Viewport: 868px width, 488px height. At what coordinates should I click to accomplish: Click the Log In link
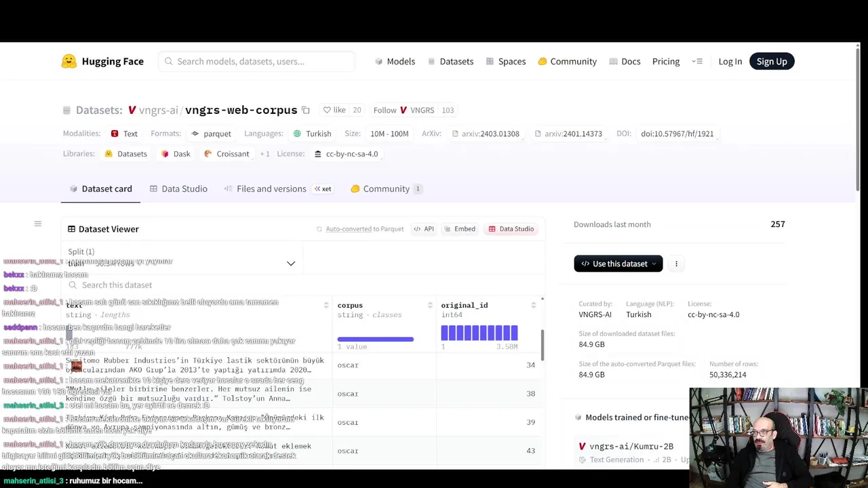click(730, 62)
